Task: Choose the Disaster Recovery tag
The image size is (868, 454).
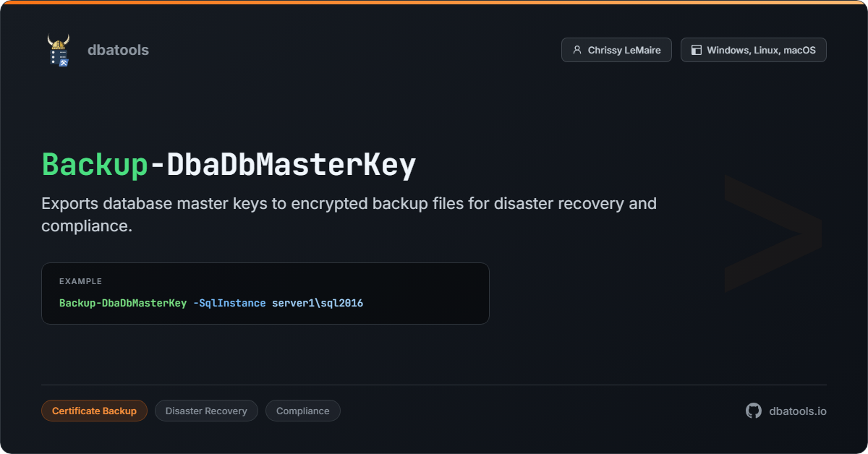Action: [206, 411]
